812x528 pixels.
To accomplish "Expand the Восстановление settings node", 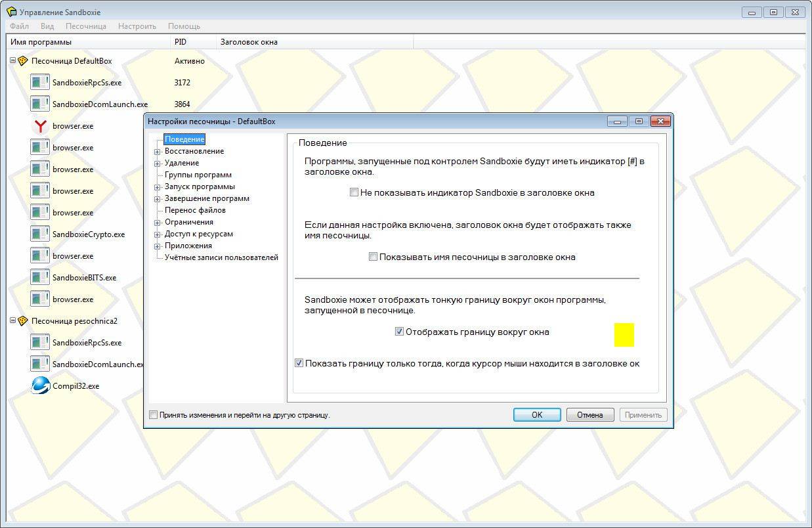I will coord(158,152).
